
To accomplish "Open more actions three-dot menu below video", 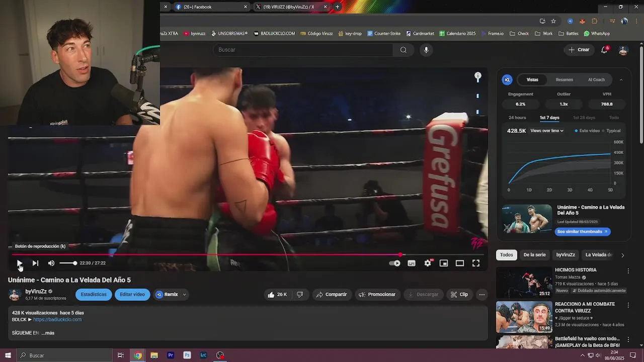I will [x=482, y=295].
